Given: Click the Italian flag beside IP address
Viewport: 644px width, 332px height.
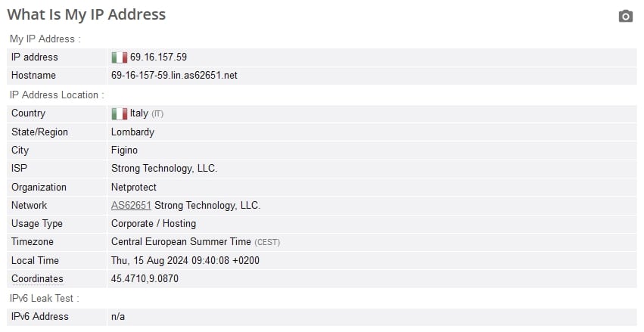Looking at the screenshot, I should coord(119,57).
